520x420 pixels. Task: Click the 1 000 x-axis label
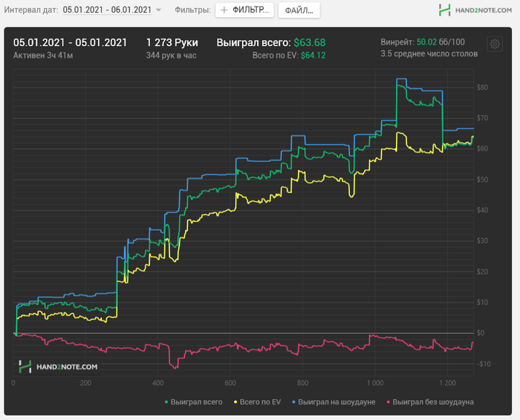point(375,383)
